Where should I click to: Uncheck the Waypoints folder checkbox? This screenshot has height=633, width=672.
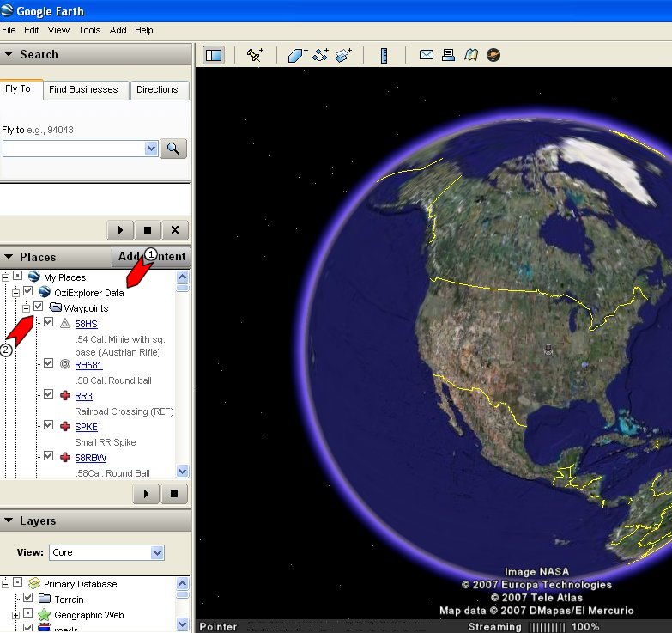tap(38, 307)
